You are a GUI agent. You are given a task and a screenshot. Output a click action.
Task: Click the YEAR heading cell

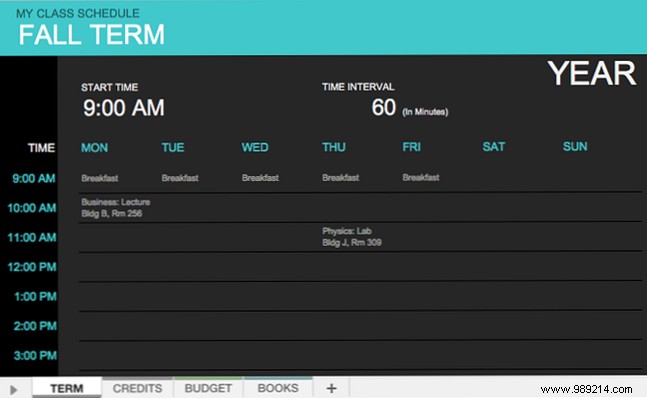click(592, 73)
